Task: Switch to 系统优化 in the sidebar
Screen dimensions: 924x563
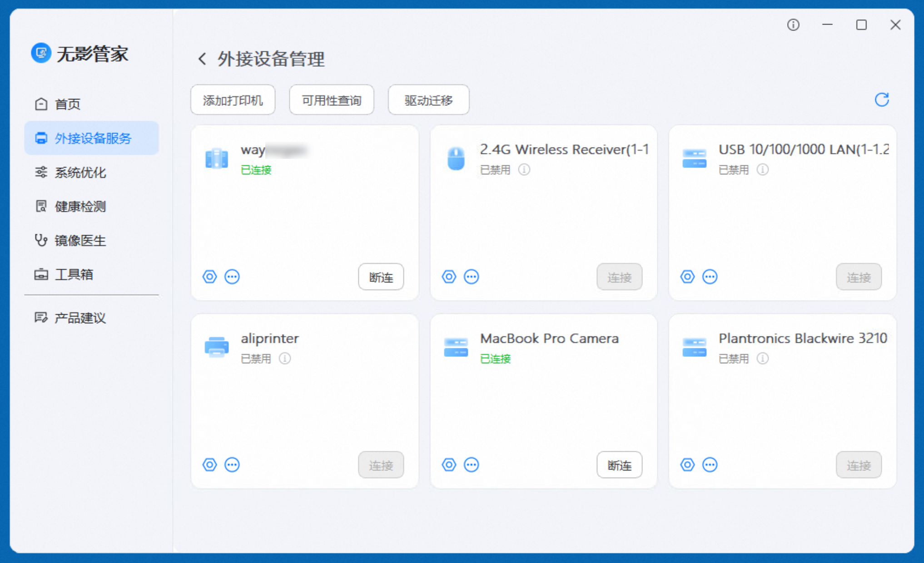Action: pyautogui.click(x=80, y=173)
